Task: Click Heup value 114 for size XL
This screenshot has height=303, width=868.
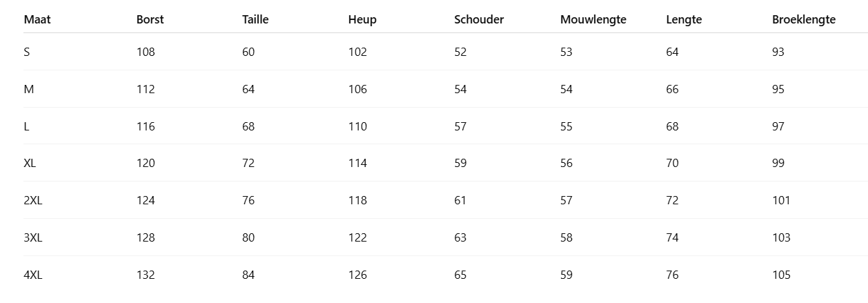Action: click(357, 164)
